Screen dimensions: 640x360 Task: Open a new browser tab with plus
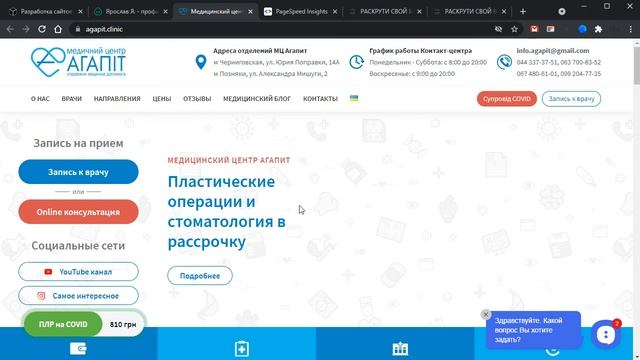523,11
